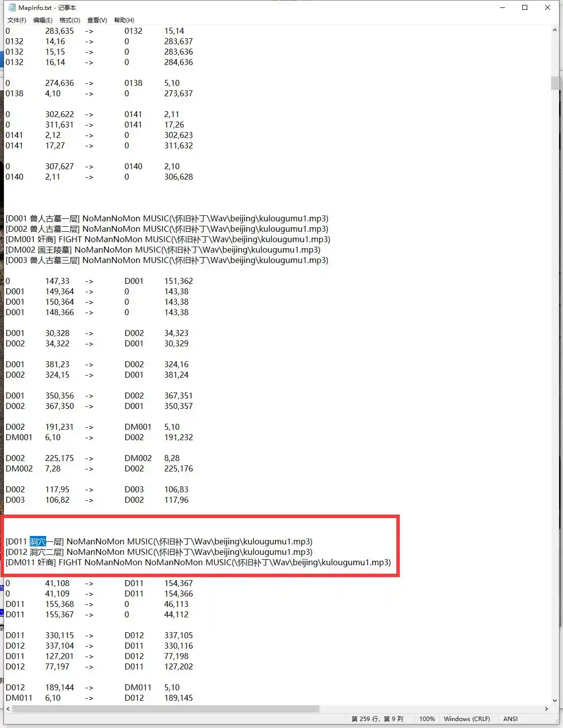Click the value 149,364
The height and width of the screenshot is (728, 563).
(60, 291)
